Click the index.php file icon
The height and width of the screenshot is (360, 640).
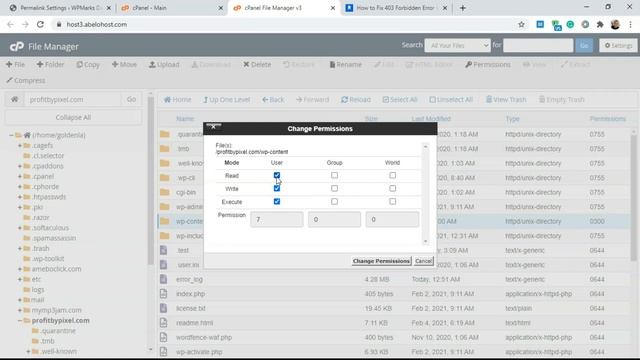[x=164, y=293]
